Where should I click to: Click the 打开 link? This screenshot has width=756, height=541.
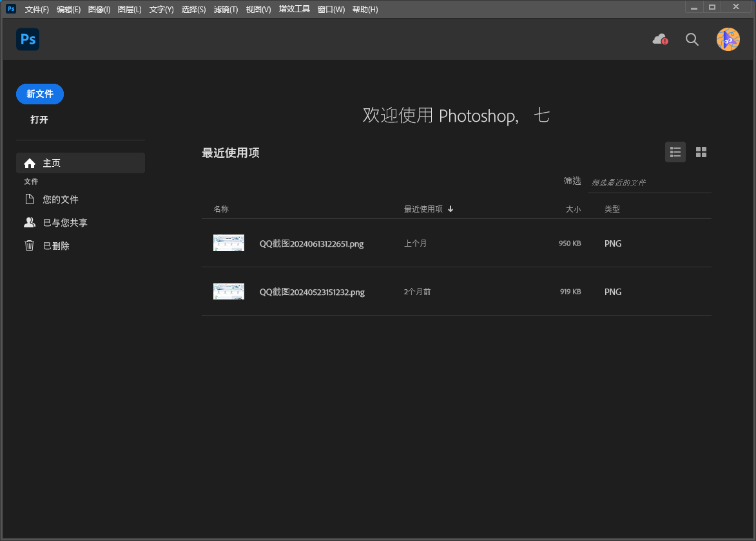click(x=39, y=120)
